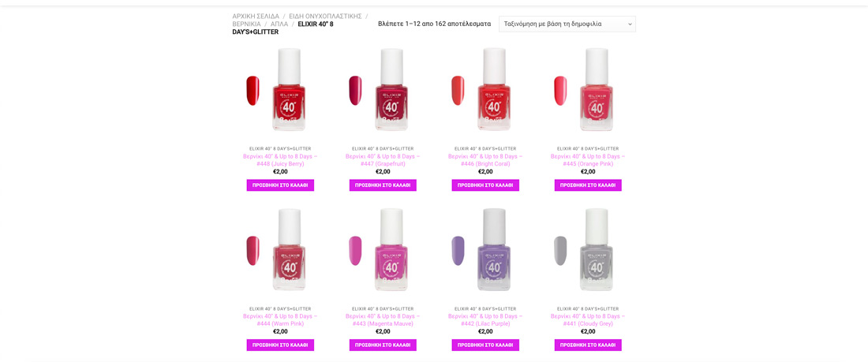Select the Magenta Mauve nail color swatch
The width and height of the screenshot is (868, 362).
(355, 250)
